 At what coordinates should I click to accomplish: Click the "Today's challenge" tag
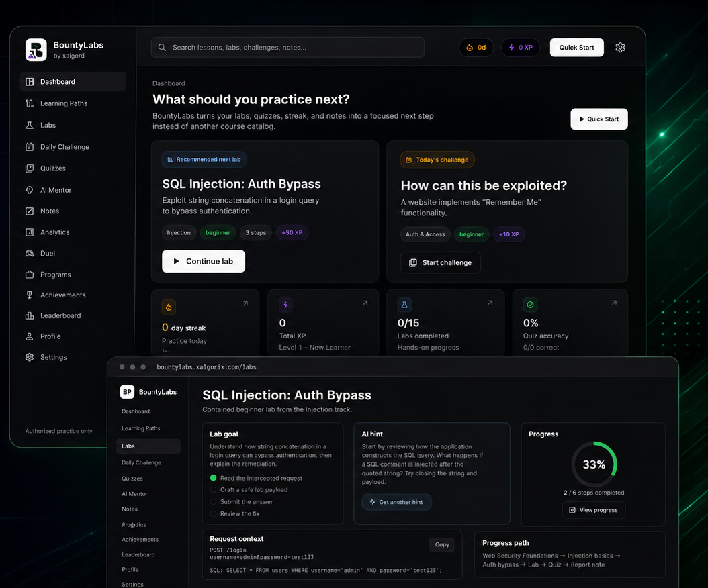pos(437,160)
